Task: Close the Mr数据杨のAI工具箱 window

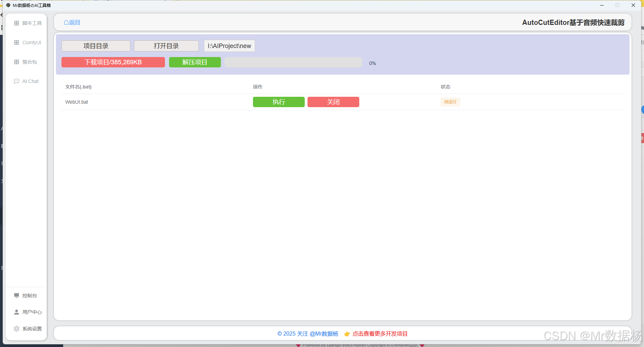Action: [633, 5]
